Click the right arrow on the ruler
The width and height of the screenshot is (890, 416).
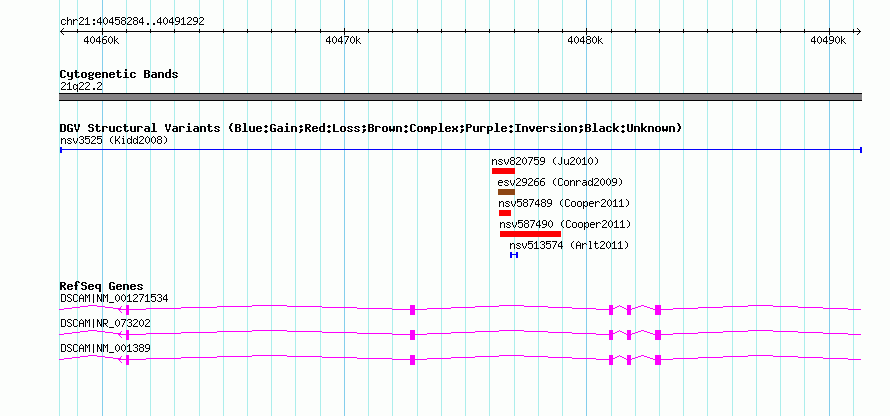coord(858,32)
